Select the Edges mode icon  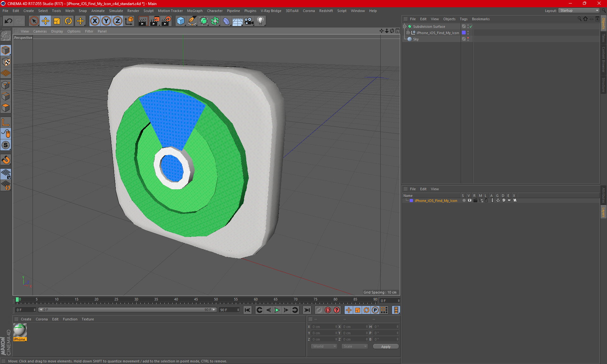[x=6, y=96]
